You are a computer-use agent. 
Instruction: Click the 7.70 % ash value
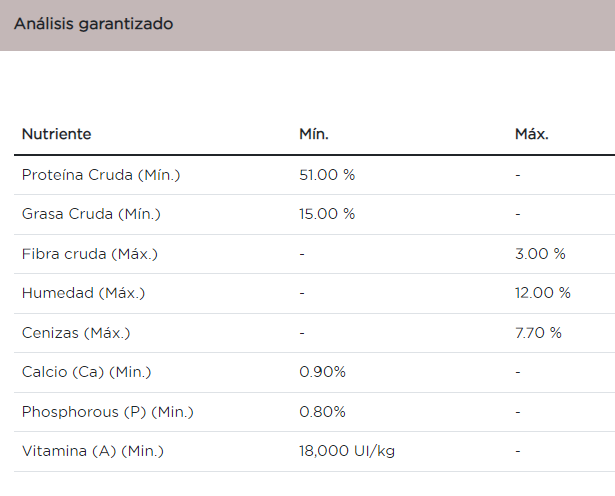(538, 333)
